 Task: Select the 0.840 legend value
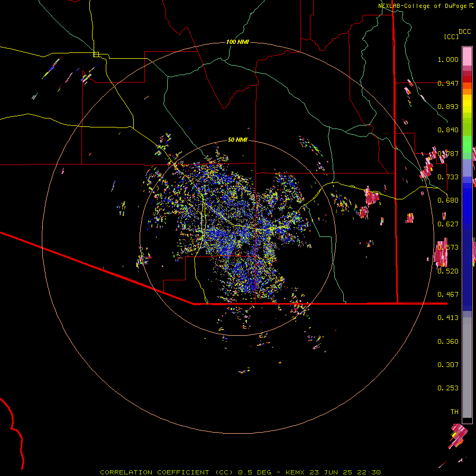click(x=448, y=130)
